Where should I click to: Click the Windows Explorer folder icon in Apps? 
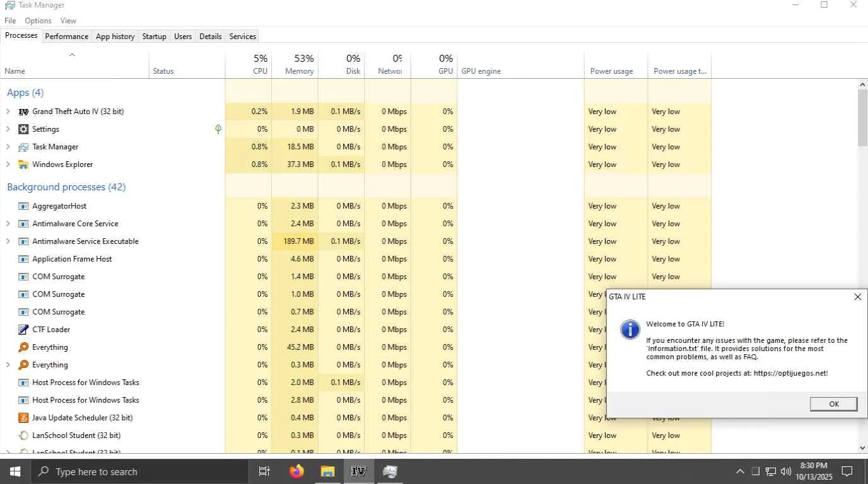coord(23,164)
